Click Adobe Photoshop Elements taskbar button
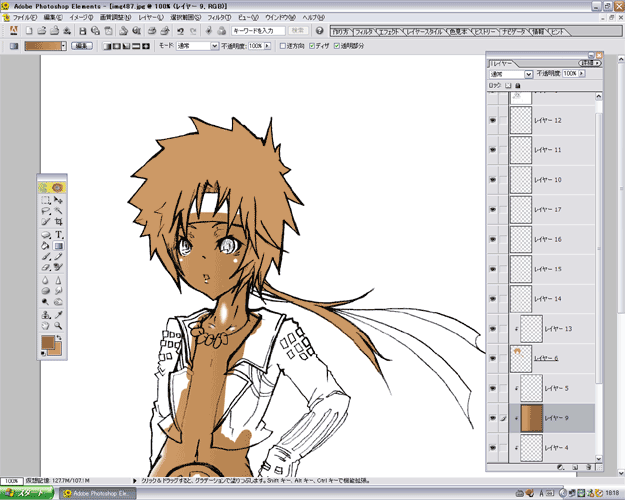Image resolution: width=625 pixels, height=500 pixels. [98, 493]
